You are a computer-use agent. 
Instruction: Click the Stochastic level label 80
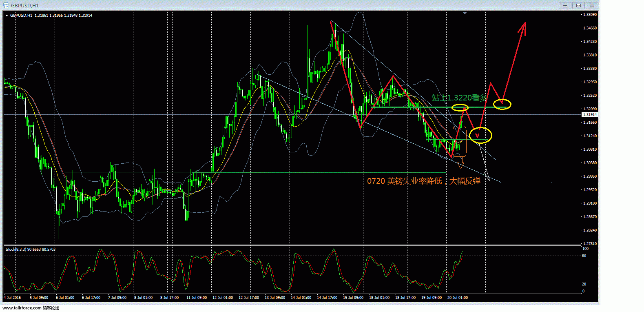584,256
